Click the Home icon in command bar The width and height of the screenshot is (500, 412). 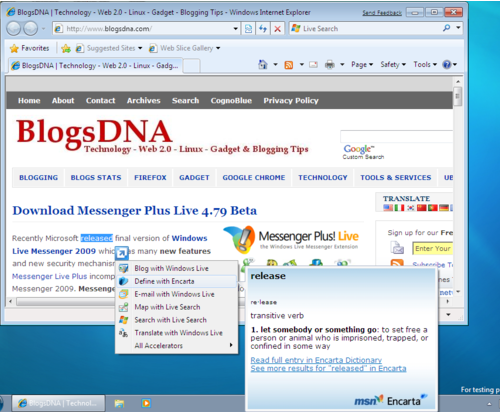click(263, 64)
